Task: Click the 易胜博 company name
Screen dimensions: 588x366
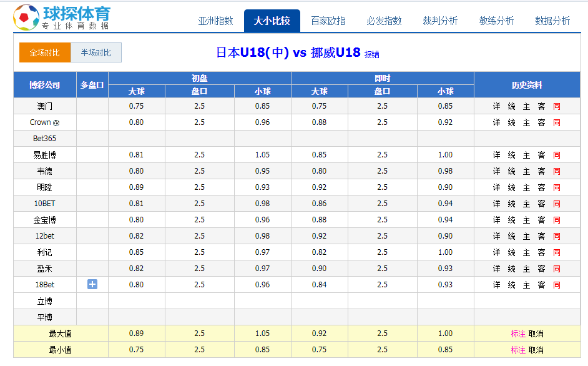Action: [44, 155]
